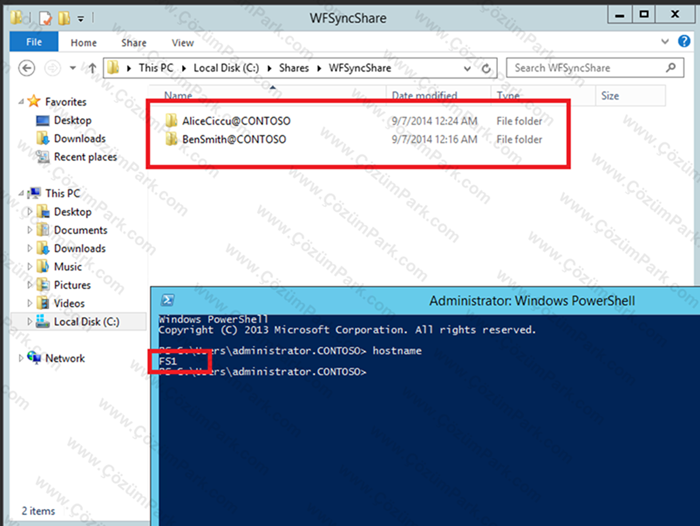Image resolution: width=700 pixels, height=526 pixels.
Task: Open Recent places under Favorites
Action: (85, 157)
